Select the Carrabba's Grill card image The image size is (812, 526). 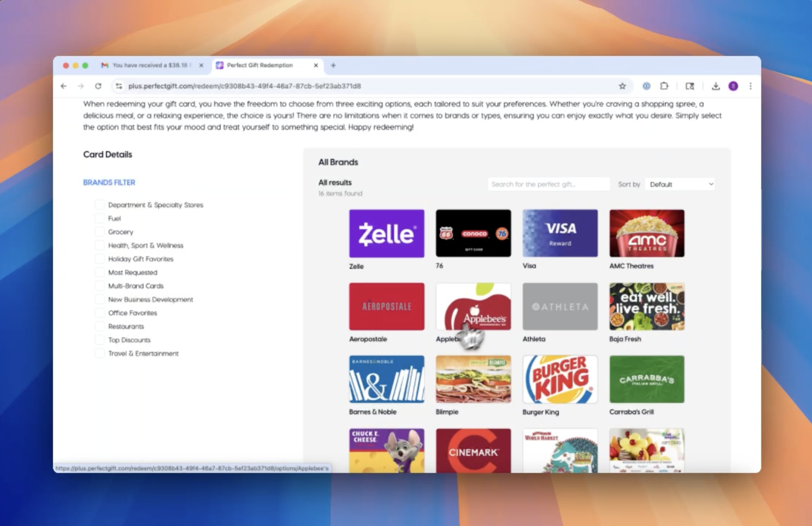tap(647, 379)
